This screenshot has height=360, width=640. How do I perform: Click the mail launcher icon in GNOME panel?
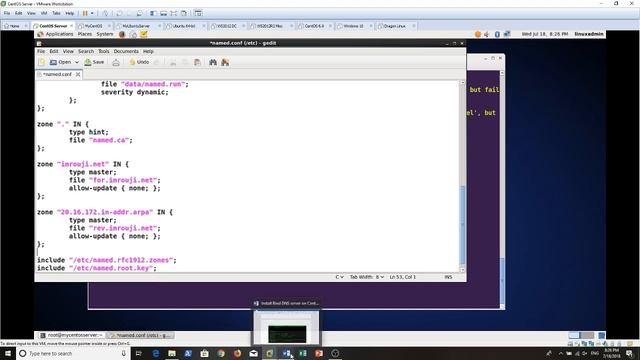(x=133, y=34)
